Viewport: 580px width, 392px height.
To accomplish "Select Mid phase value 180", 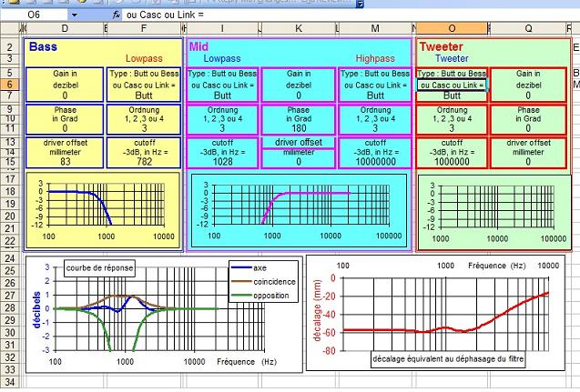I will [x=299, y=128].
